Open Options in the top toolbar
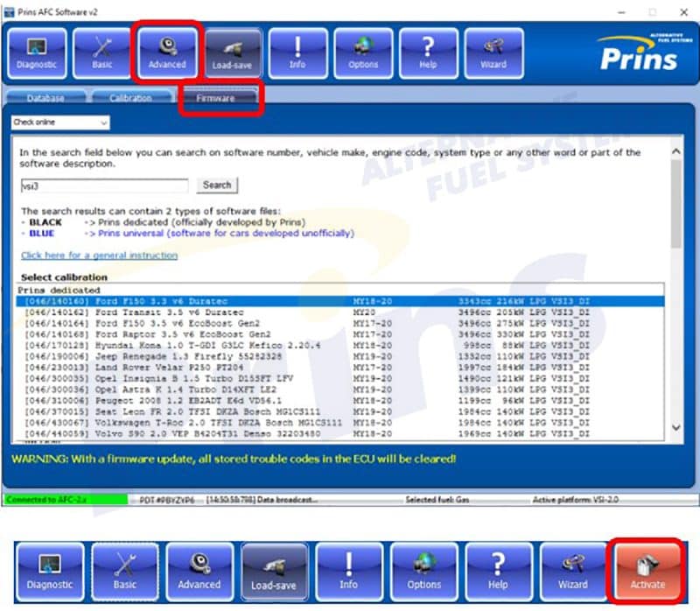 tap(363, 53)
